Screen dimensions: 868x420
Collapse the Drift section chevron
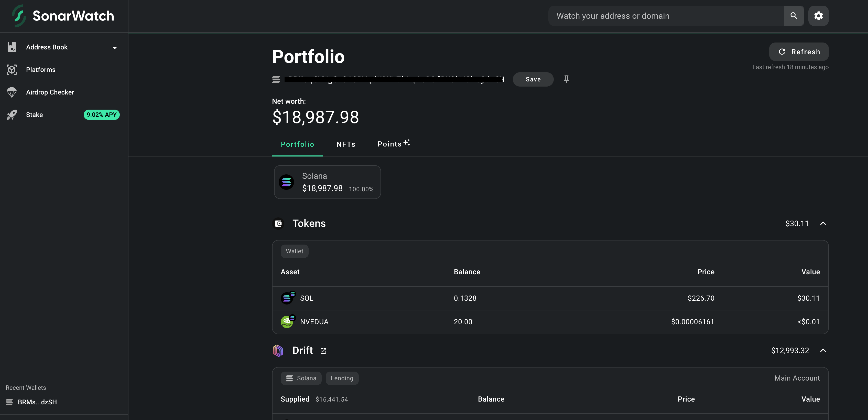click(823, 351)
